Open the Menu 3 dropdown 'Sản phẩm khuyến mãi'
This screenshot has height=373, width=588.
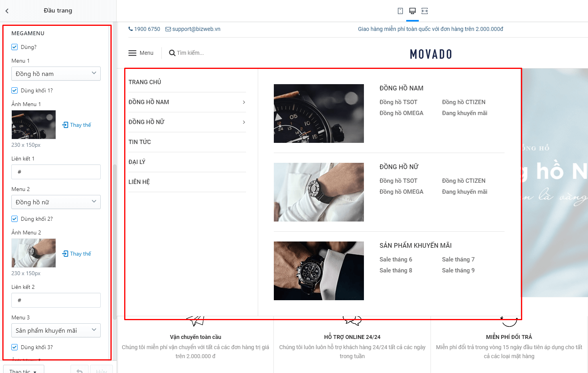tap(56, 330)
